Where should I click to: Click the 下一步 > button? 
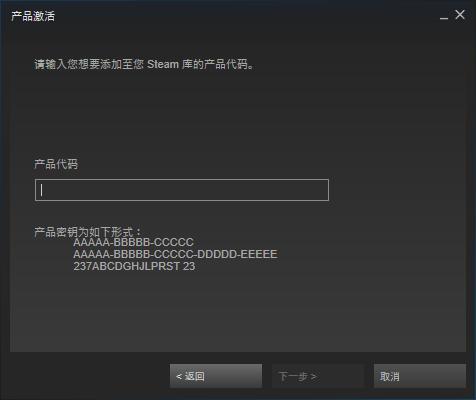[318, 376]
